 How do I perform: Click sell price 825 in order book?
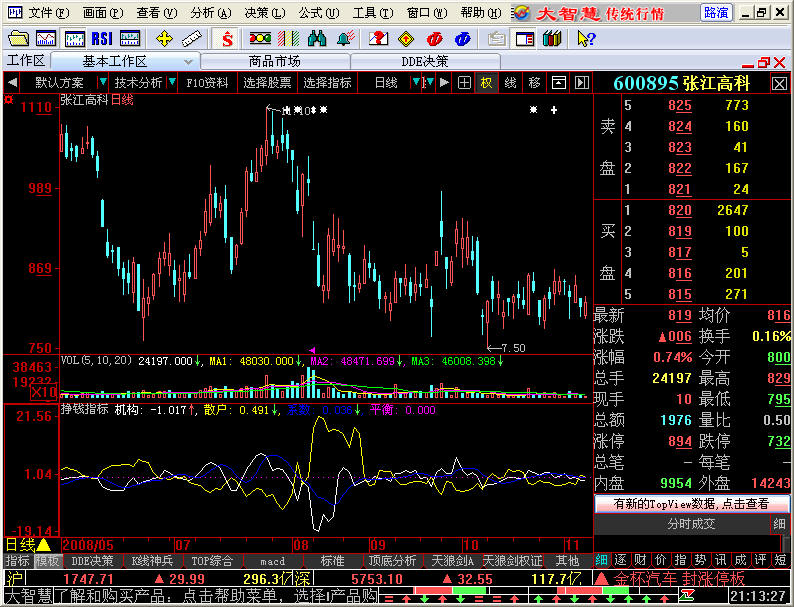click(x=679, y=105)
